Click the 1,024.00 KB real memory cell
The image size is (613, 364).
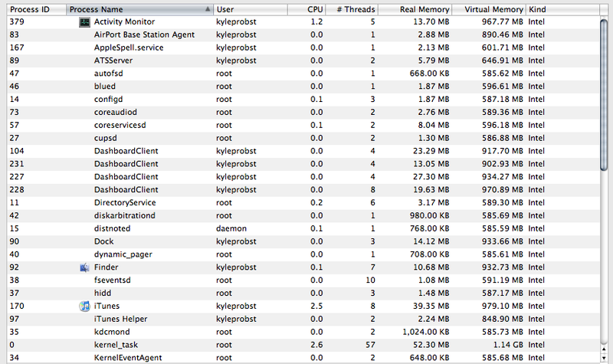pos(426,332)
